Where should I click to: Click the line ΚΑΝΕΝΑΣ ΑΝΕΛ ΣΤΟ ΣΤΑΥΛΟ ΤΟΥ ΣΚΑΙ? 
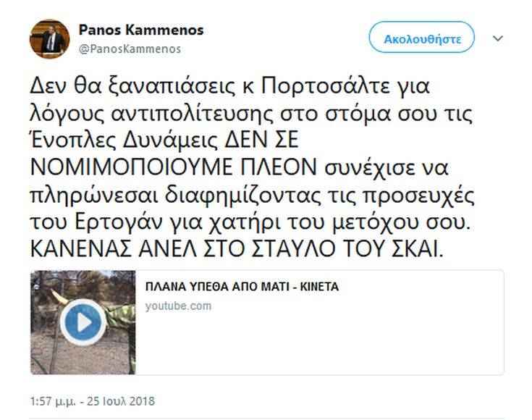237,248
